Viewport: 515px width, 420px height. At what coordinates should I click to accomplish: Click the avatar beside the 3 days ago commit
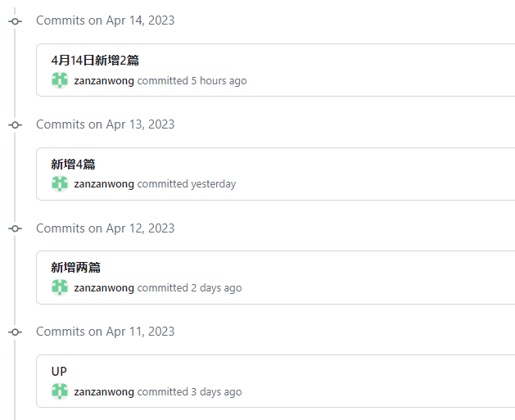60,391
